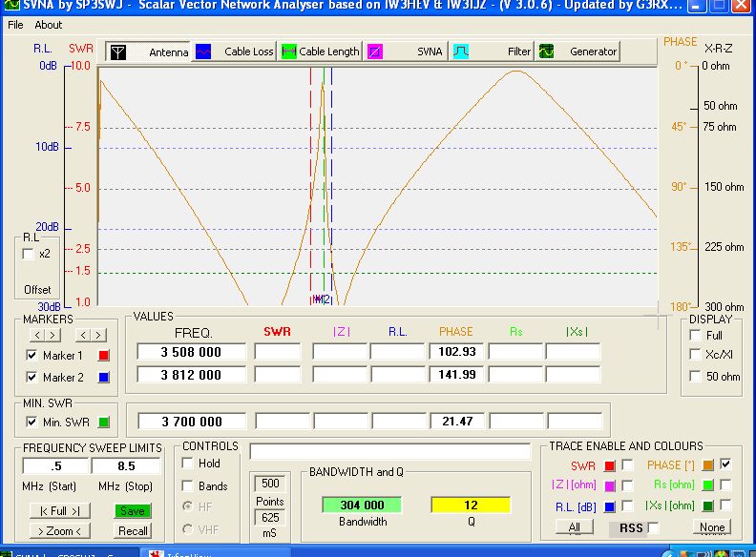Open the About menu
The width and height of the screenshot is (756, 557).
pyautogui.click(x=49, y=25)
